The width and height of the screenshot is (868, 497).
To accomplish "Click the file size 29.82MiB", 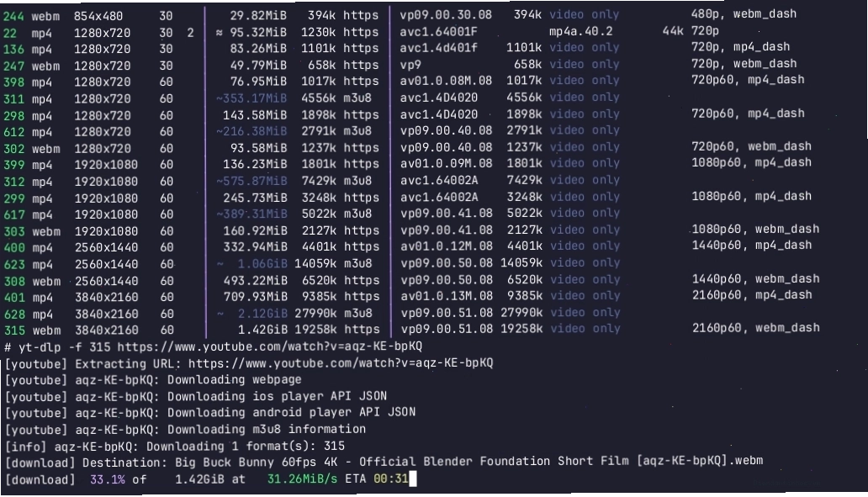I will pyautogui.click(x=258, y=16).
